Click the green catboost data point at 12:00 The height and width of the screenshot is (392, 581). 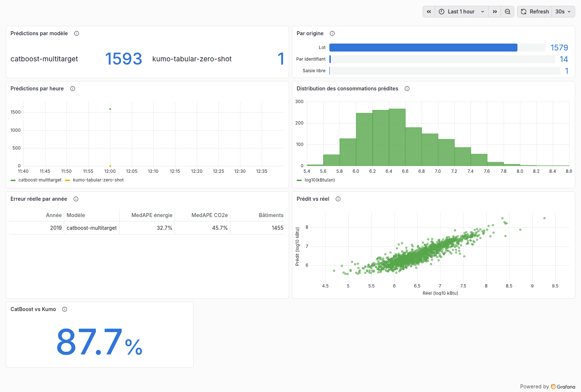(x=110, y=109)
